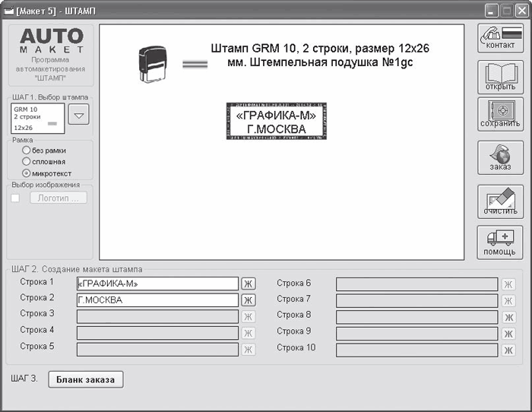532x412 pixels.
Task: Click the window title '[Макет 5] - ШТАМП'
Action: tap(56, 11)
